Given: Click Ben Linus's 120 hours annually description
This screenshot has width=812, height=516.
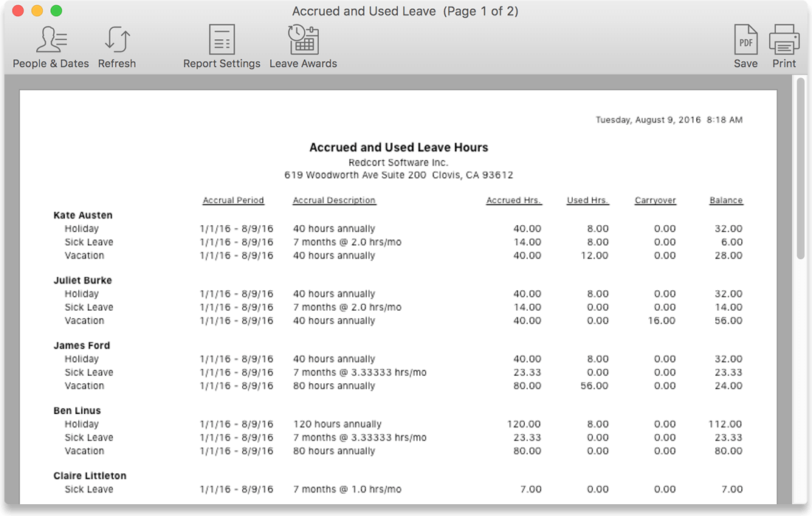Looking at the screenshot, I should (337, 424).
